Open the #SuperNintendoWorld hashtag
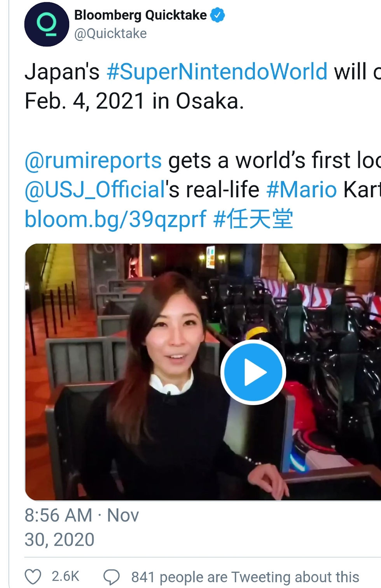Viewport: 381px width, 588px height. pos(217,72)
